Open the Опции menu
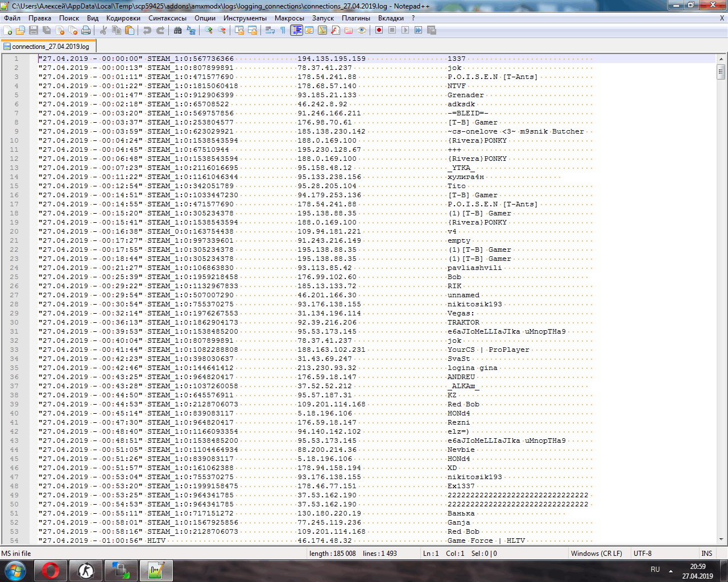728x582 pixels. [x=205, y=18]
